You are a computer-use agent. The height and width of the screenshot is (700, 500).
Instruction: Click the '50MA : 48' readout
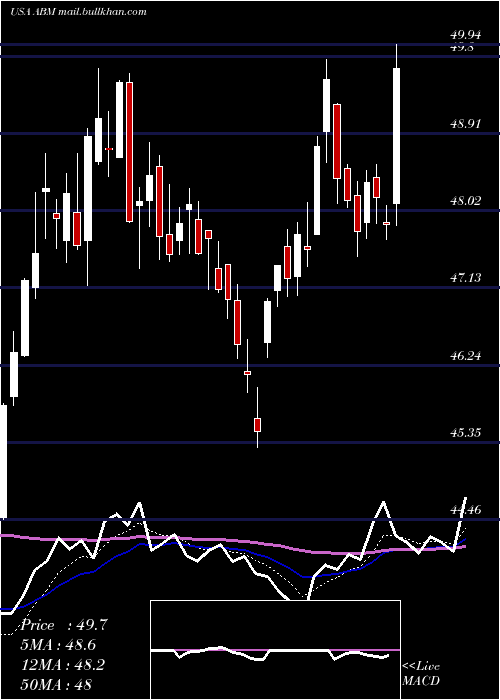pyautogui.click(x=56, y=684)
